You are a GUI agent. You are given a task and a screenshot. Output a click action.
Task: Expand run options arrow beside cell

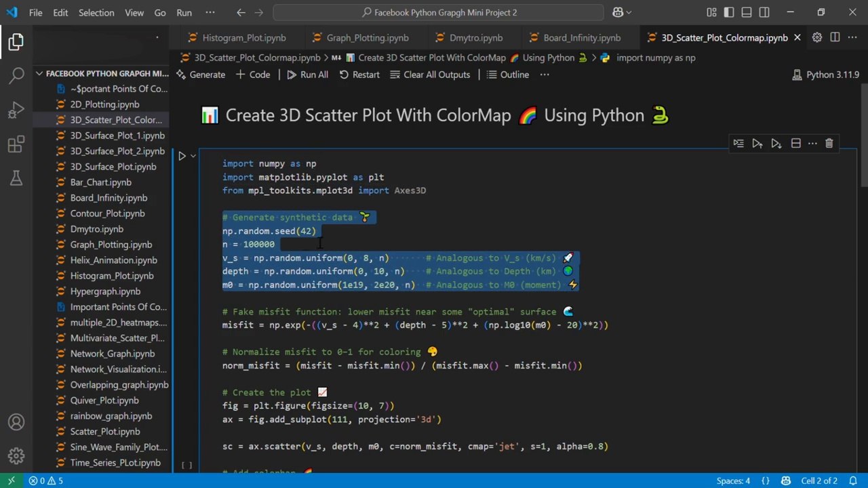(193, 156)
